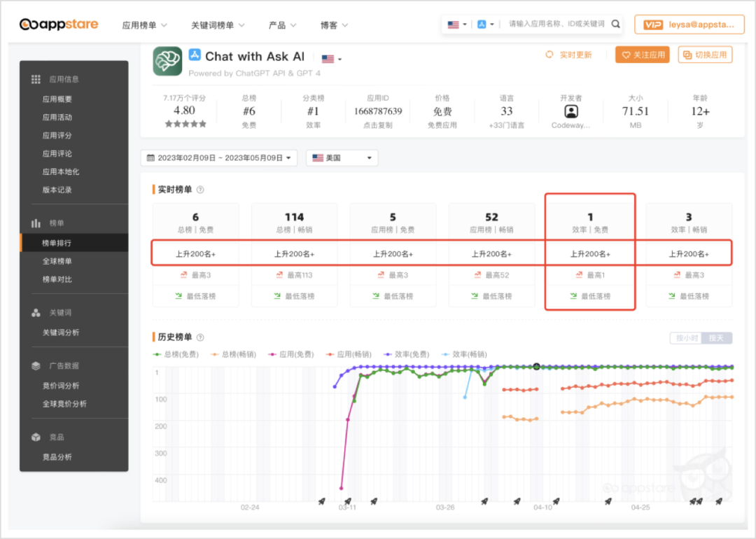Click the 实时更新 refresh icon
The image size is (756, 539).
pos(549,55)
